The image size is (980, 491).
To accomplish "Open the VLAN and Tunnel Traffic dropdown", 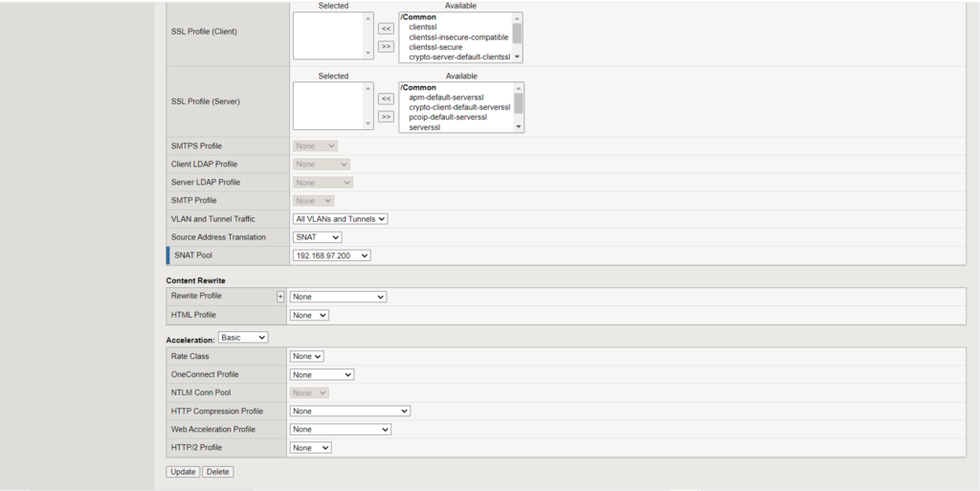I will click(340, 219).
